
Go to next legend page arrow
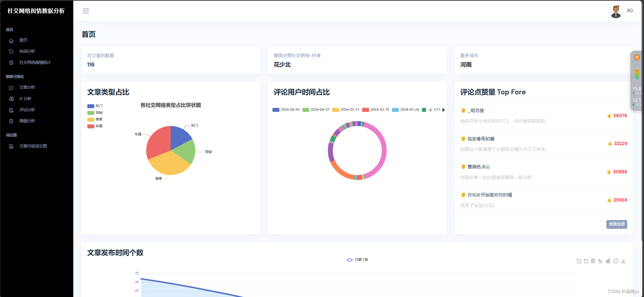(x=444, y=110)
